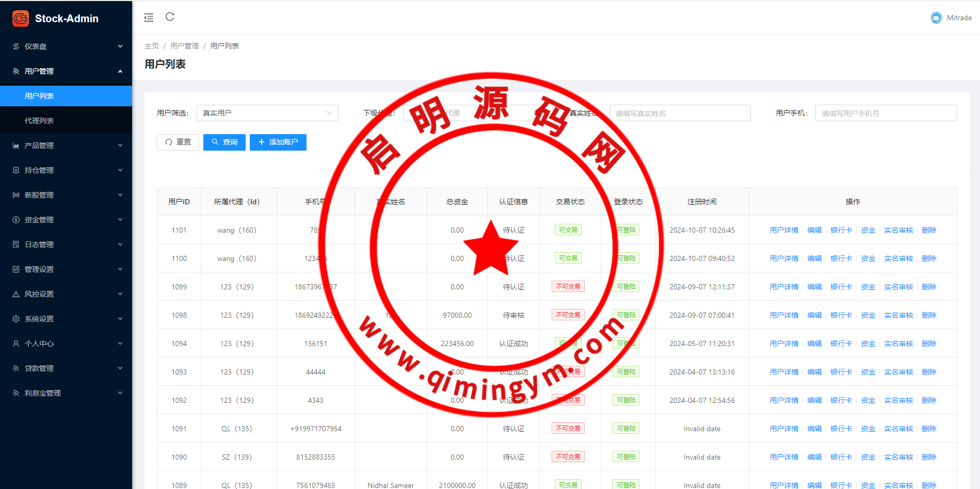Click 用户详情 link for user 1101

click(x=783, y=230)
